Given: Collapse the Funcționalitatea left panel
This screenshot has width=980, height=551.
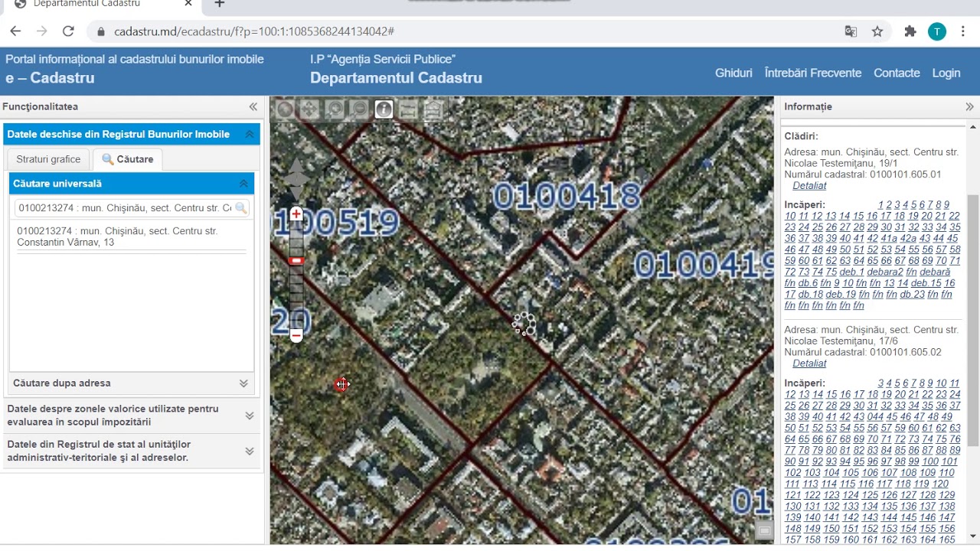Looking at the screenshot, I should point(253,107).
